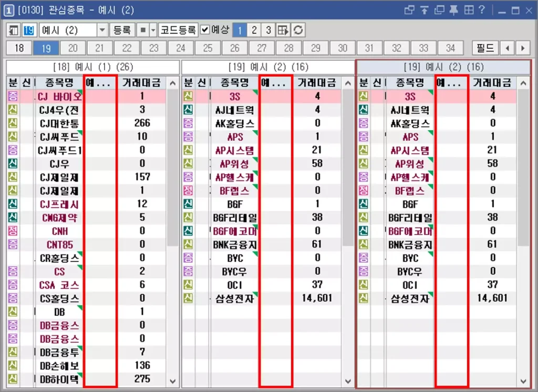The width and height of the screenshot is (538, 392).
Task: Click 증 badge of AK홀딩스 in middle panel
Action: click(x=188, y=123)
